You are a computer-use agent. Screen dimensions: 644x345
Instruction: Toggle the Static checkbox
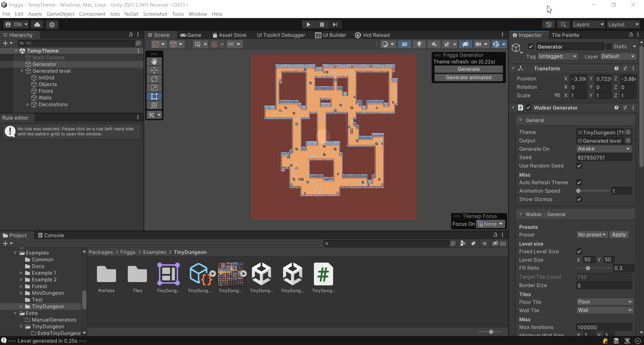click(x=609, y=47)
